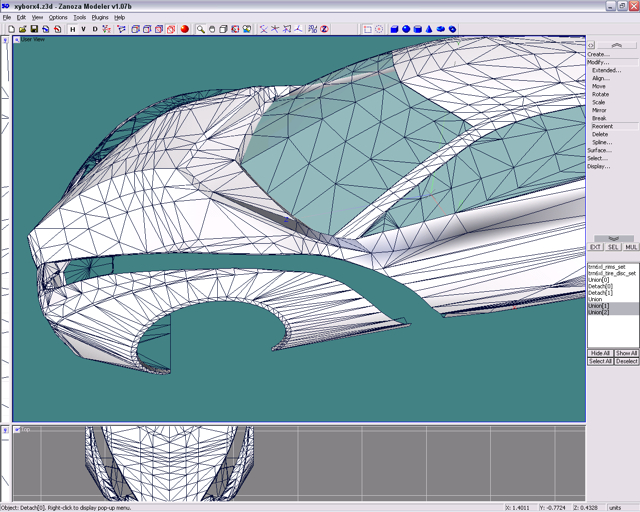Click the New file toolbar icon
Viewport: 640px width, 512px height.
point(11,29)
